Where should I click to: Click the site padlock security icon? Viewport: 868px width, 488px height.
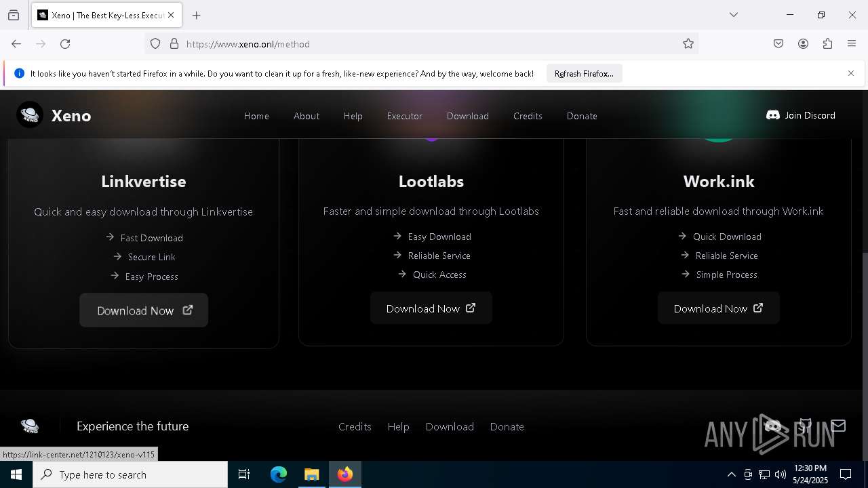174,44
